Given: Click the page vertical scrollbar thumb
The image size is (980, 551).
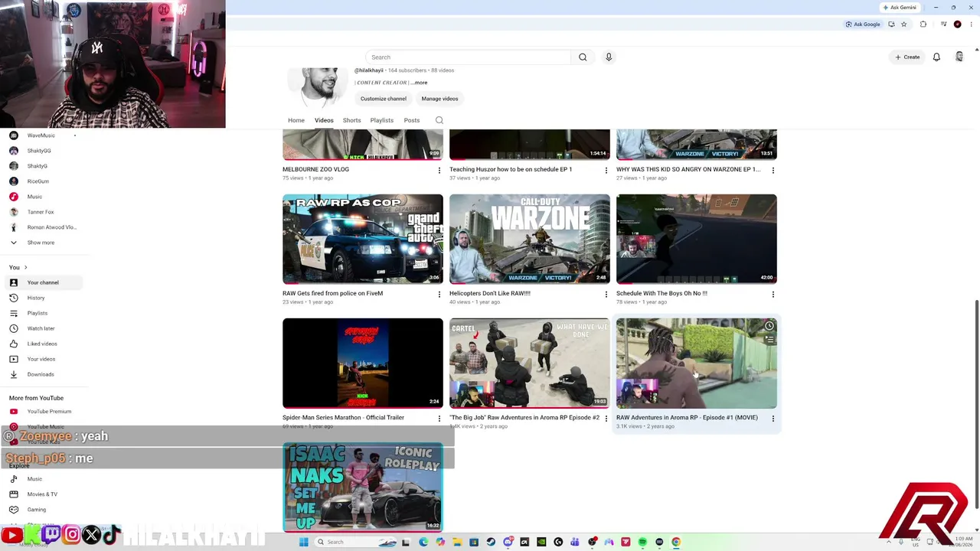Looking at the screenshot, I should coord(976,403).
